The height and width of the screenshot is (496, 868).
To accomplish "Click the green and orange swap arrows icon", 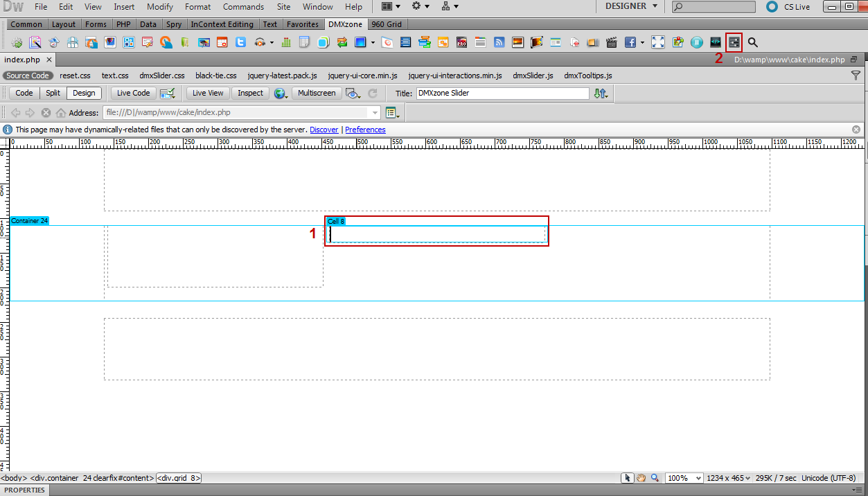I will (342, 42).
